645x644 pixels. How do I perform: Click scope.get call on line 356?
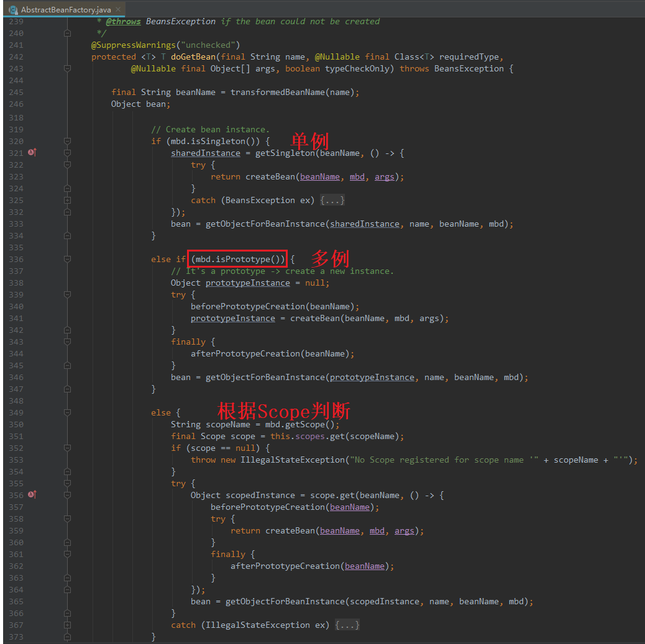coord(332,495)
